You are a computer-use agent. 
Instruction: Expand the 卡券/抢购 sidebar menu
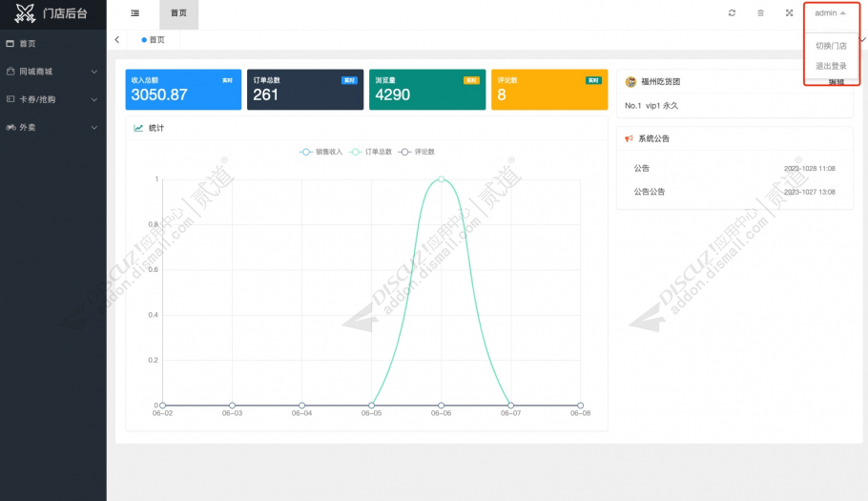pos(52,99)
